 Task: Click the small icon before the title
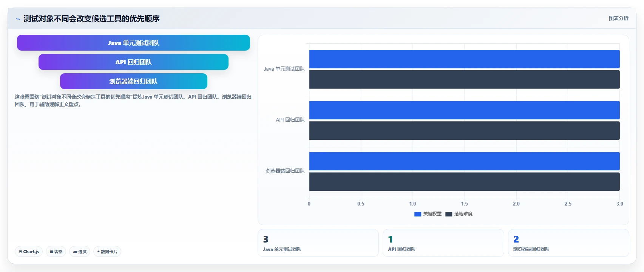(18, 19)
